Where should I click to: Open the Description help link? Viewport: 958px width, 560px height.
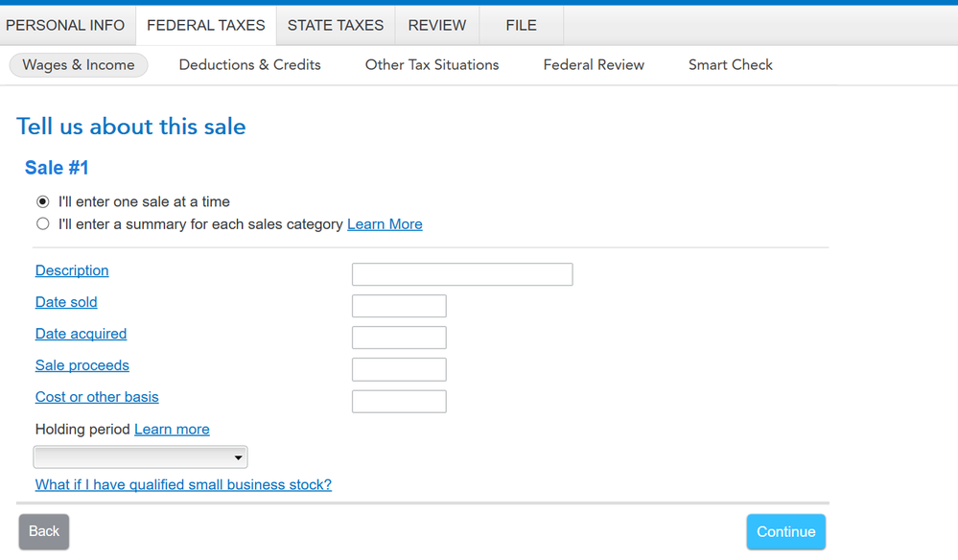72,270
